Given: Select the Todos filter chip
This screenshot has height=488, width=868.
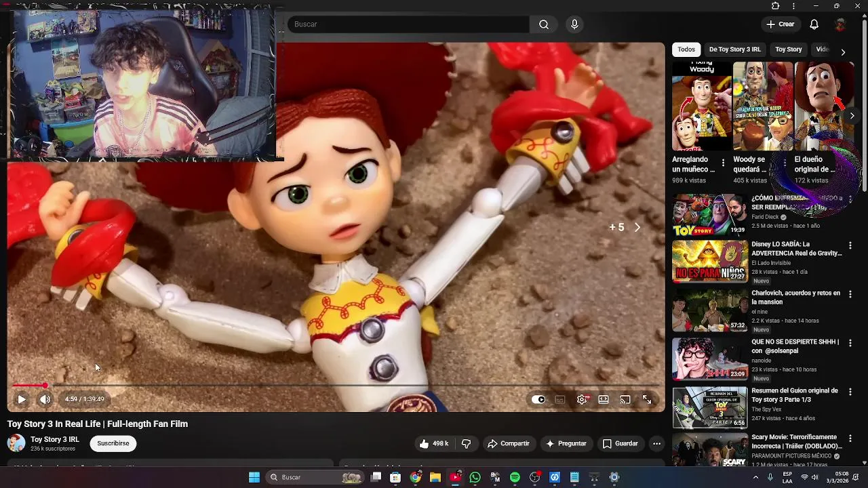Looking at the screenshot, I should point(686,49).
